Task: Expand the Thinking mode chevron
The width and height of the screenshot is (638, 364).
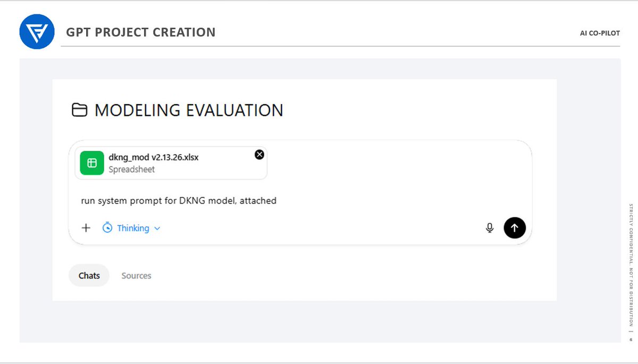Action: (x=157, y=228)
